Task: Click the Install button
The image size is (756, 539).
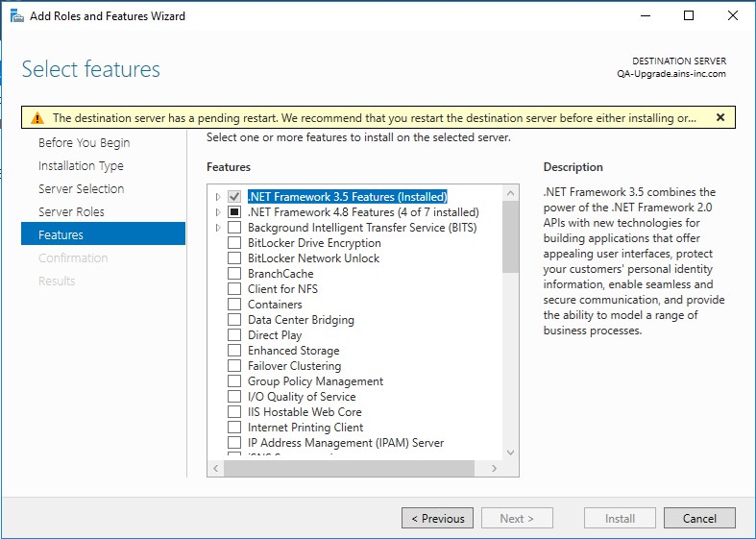Action: click(620, 518)
